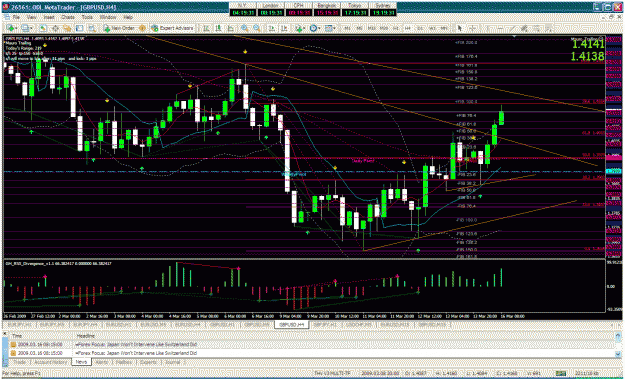The image size is (625, 379).
Task: Switch to the News tab
Action: click(81, 362)
